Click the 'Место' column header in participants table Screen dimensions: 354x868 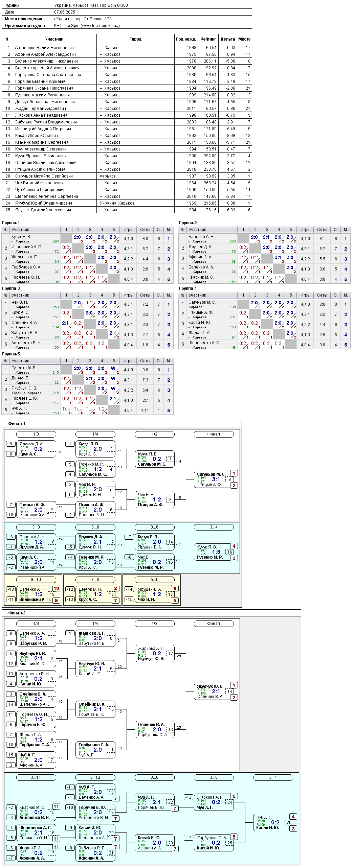[x=244, y=39]
